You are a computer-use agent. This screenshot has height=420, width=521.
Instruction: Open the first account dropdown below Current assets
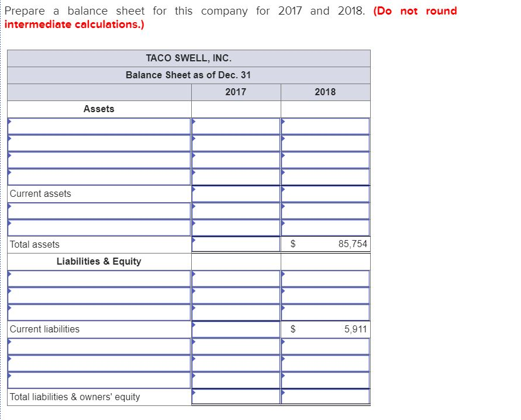pos(99,211)
